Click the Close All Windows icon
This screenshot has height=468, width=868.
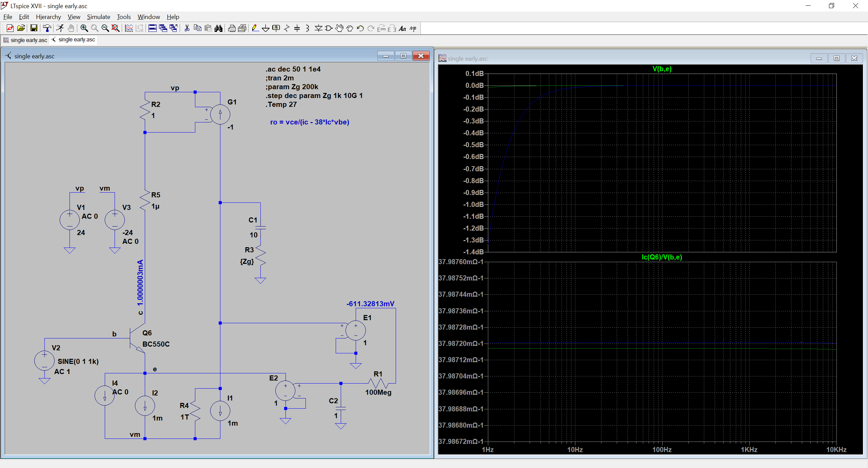(174, 28)
